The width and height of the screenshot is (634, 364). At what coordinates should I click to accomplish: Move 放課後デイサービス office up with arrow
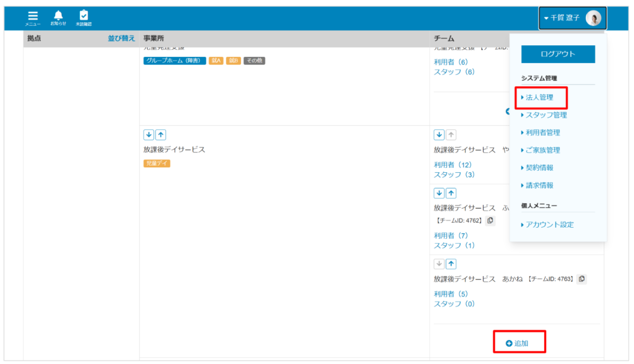coord(160,135)
